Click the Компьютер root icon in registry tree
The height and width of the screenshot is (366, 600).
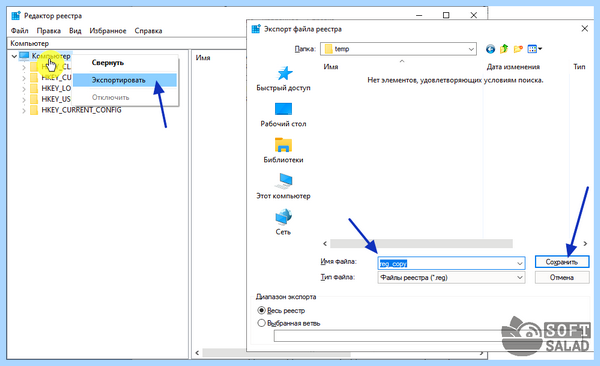pyautogui.click(x=24, y=56)
